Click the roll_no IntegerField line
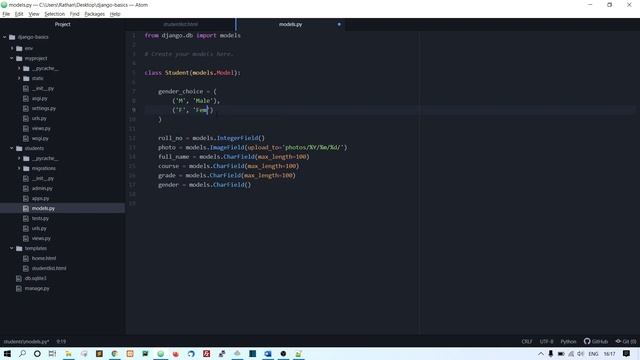 (x=211, y=138)
